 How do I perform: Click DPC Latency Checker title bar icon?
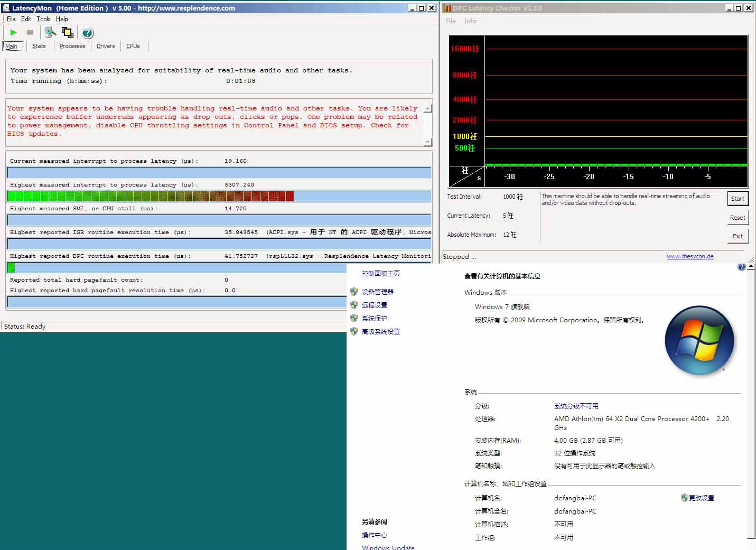pos(447,8)
